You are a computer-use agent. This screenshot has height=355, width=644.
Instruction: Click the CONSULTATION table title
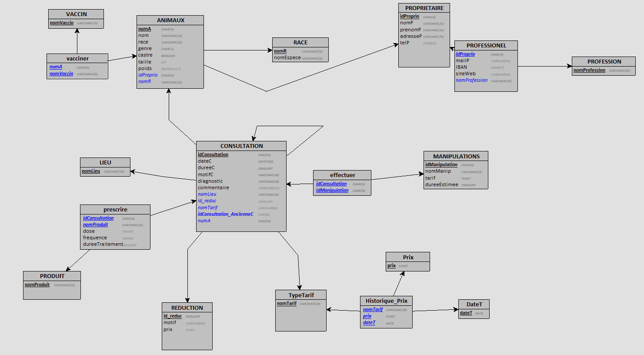(x=241, y=146)
